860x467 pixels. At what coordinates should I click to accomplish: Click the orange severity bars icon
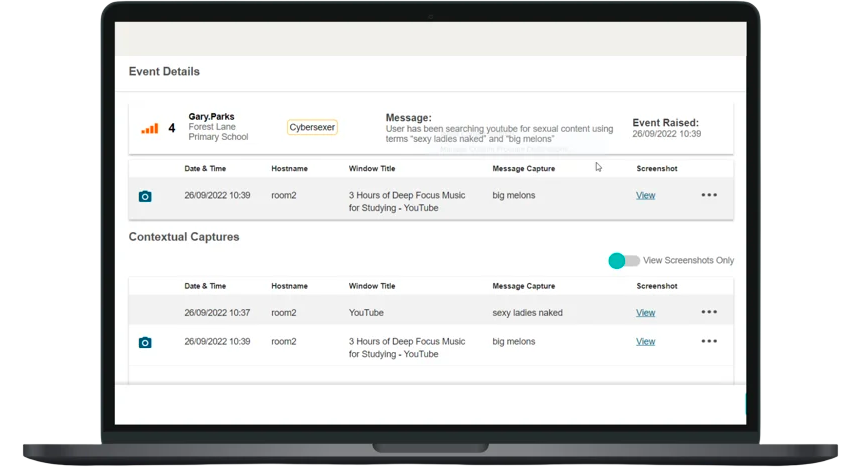pyautogui.click(x=150, y=128)
